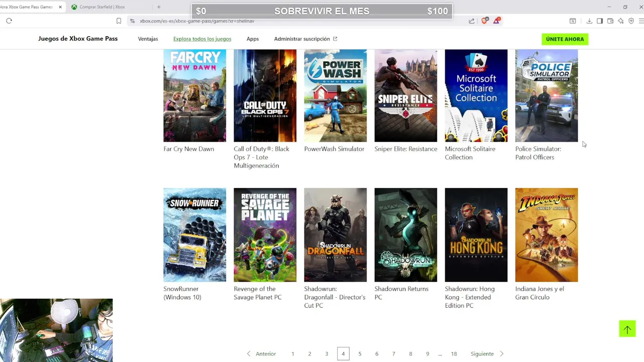Go to pagination page 5
Viewport: 644px width, 362px height.
coord(360,354)
